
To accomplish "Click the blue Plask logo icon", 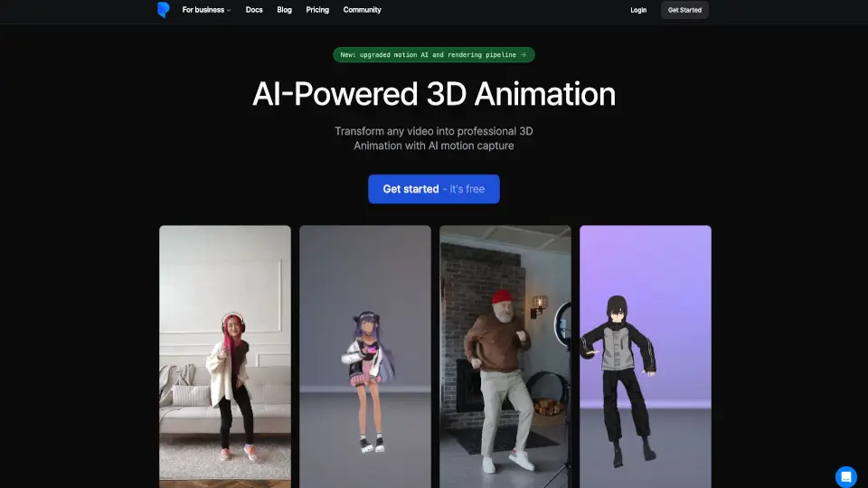I will 163,10.
